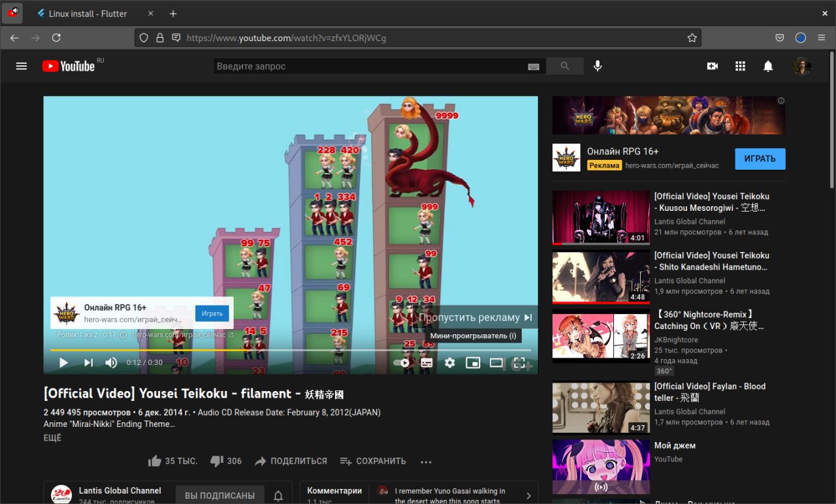Open the notifications bell in header
This screenshot has width=836, height=504.
[x=769, y=66]
